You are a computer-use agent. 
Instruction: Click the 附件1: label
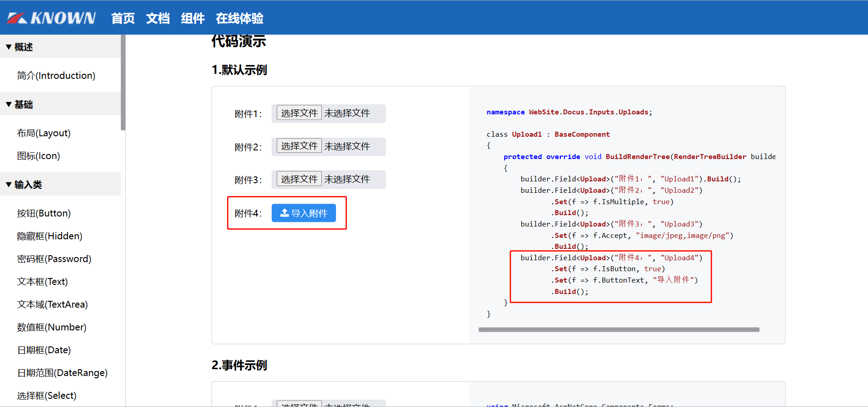tap(248, 114)
